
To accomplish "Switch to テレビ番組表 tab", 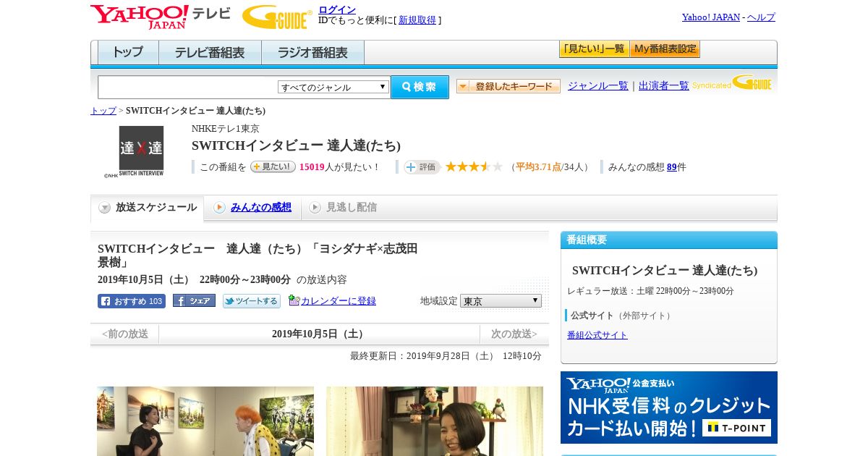I will click(210, 53).
